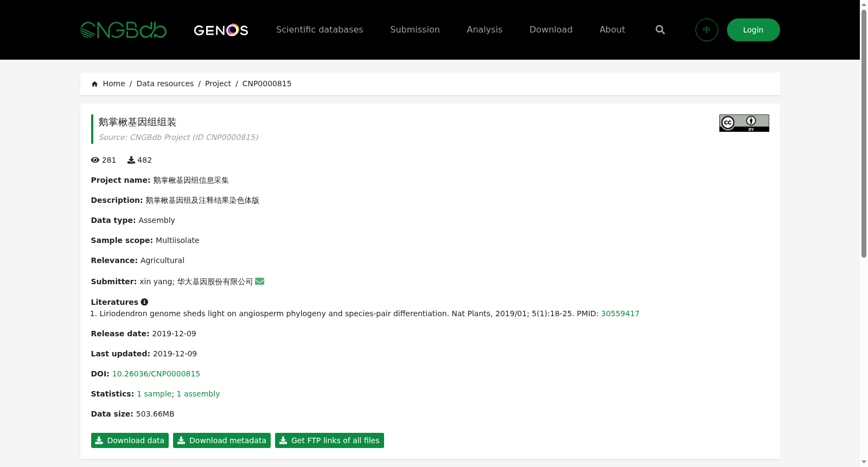Go to Data resources breadcrumb
Viewport: 868px width, 467px height.
click(x=165, y=84)
